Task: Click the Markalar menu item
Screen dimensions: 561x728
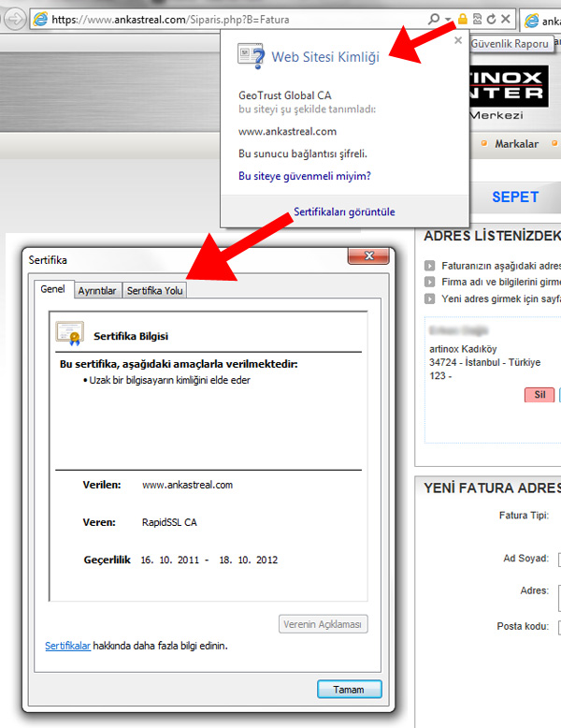Action: [516, 144]
